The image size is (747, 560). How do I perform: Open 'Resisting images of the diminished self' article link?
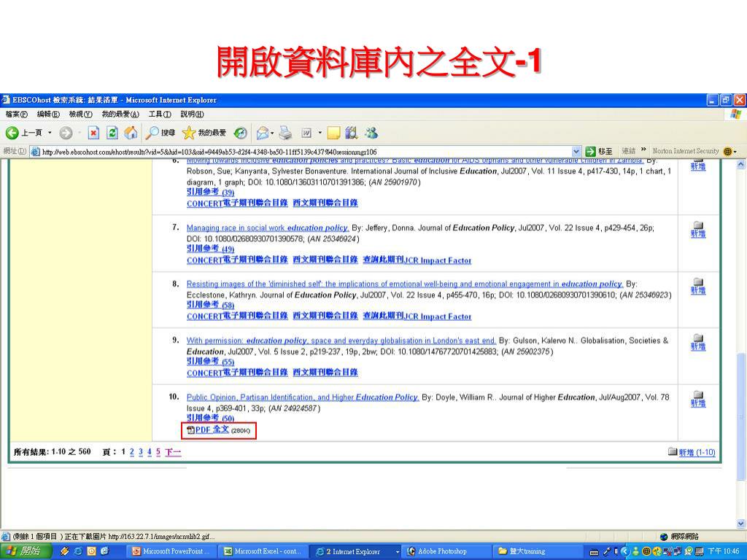(404, 284)
